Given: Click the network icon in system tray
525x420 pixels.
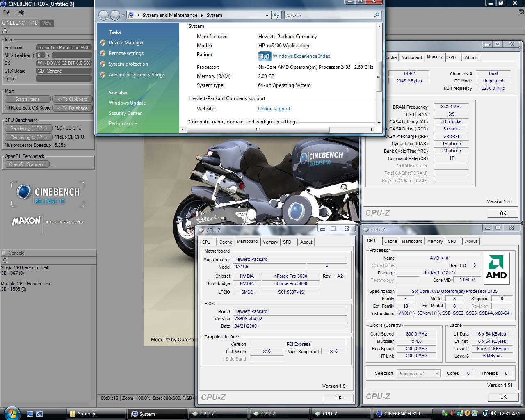Looking at the screenshot, I should pyautogui.click(x=486, y=413).
